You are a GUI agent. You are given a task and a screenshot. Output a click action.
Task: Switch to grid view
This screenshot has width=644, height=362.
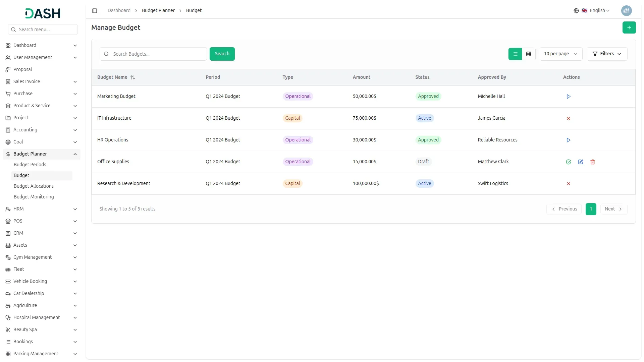(528, 54)
